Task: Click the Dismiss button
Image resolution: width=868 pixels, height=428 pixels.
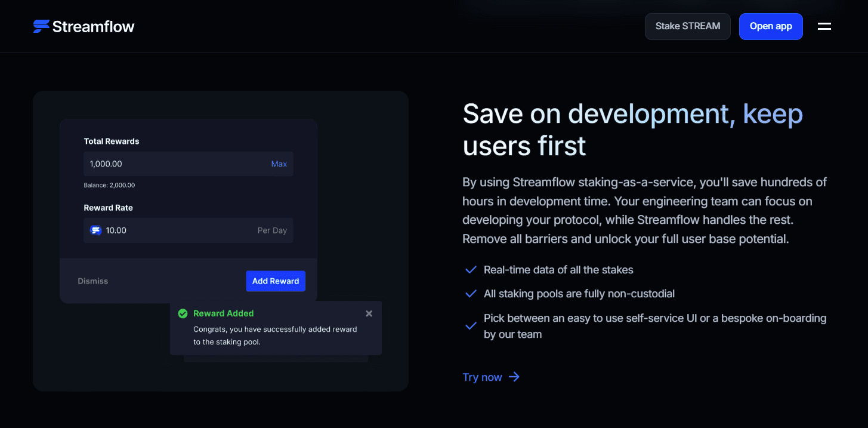Action: (x=93, y=281)
